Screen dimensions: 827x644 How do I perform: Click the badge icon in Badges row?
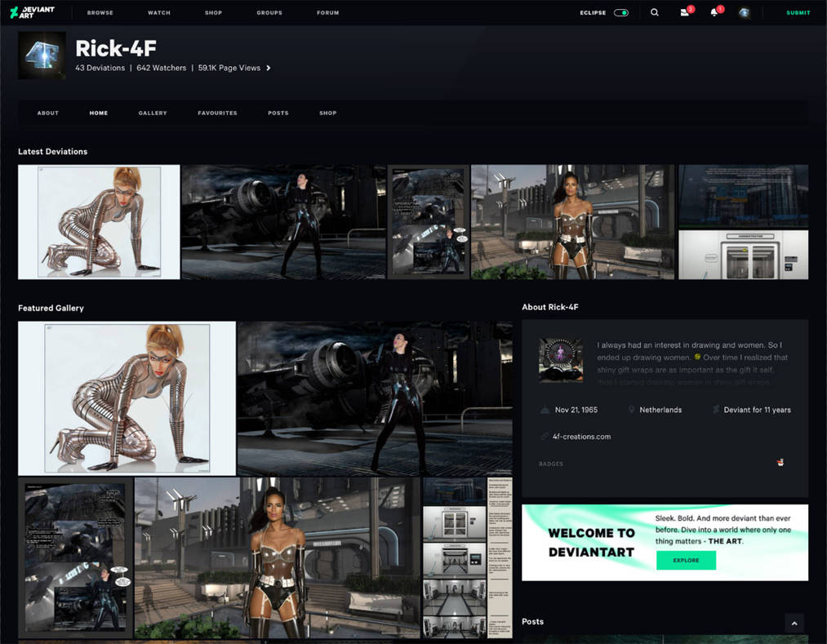780,463
